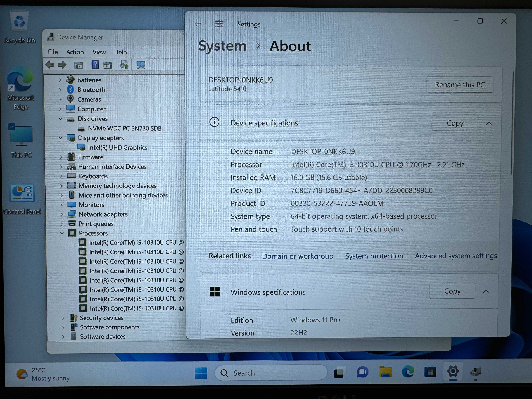Select the NVMe WDC PC SN730 SDB drive
Screen dimensions: 532x399
(124, 128)
